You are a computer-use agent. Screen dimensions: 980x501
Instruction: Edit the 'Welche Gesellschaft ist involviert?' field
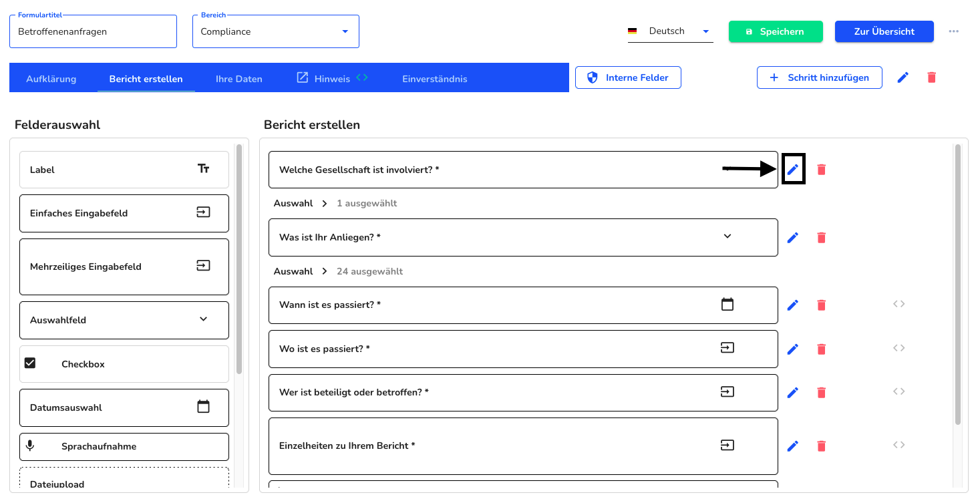pyautogui.click(x=793, y=170)
